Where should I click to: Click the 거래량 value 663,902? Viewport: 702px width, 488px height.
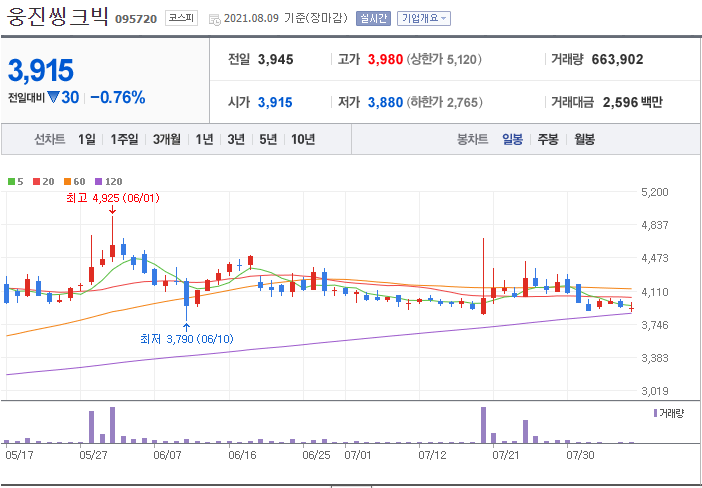[617, 59]
